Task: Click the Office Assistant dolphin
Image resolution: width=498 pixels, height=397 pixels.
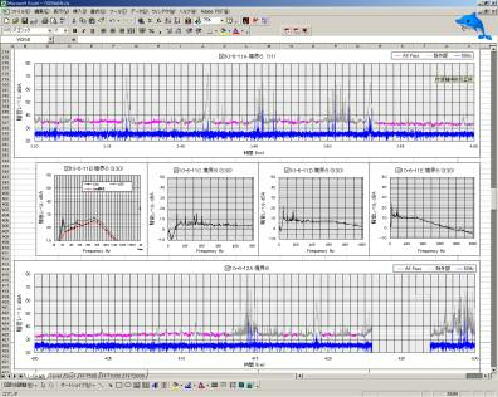Action: (473, 26)
